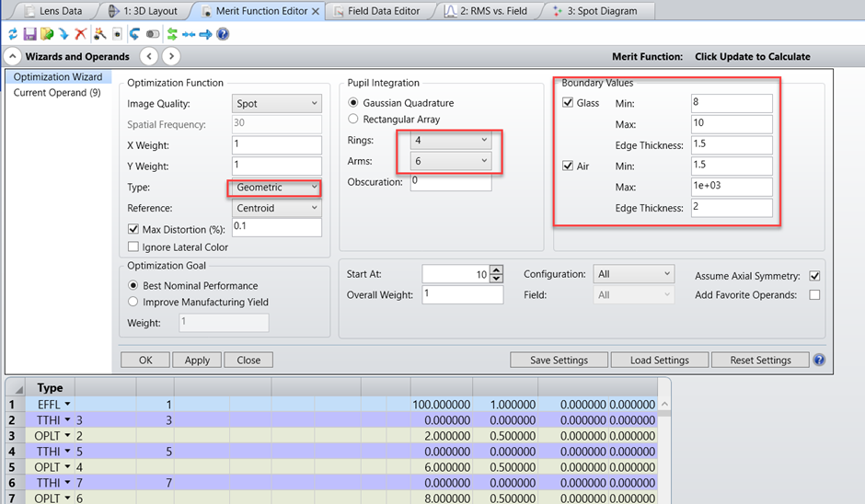
Task: Click the Reset Settings button
Action: (x=760, y=361)
